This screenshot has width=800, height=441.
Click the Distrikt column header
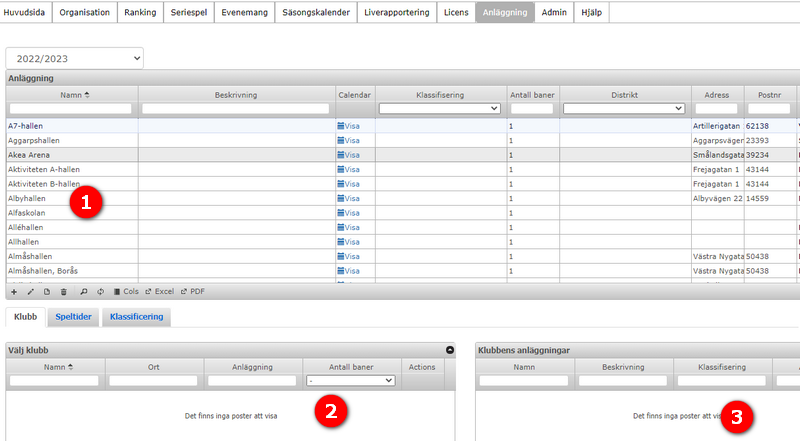coord(624,95)
